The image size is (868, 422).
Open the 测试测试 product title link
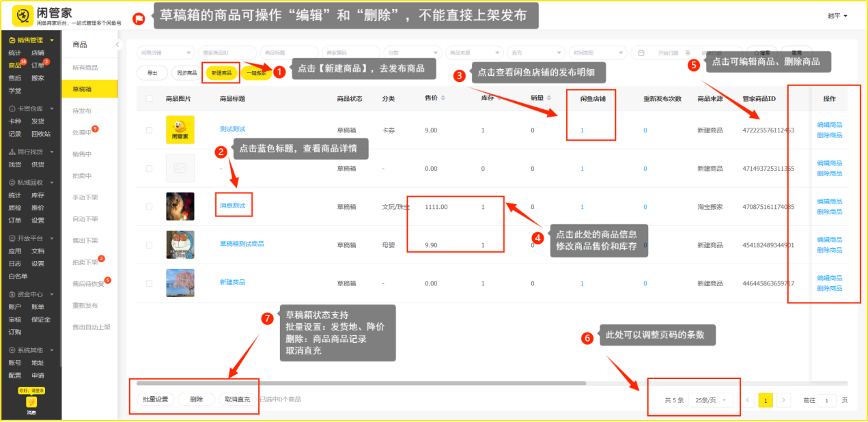pos(232,129)
